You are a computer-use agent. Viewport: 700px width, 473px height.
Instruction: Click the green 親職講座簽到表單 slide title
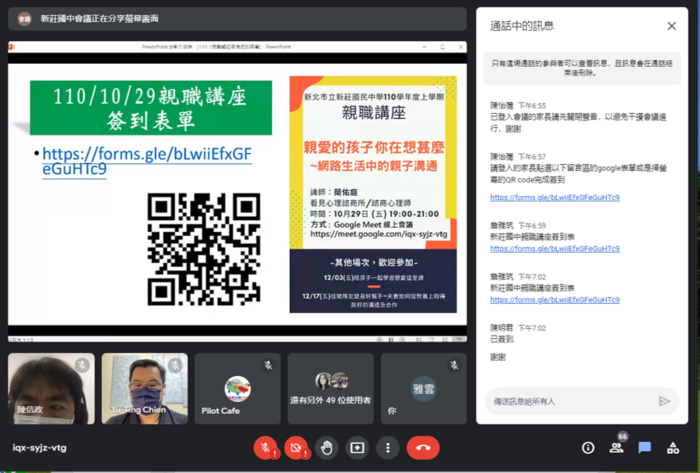pyautogui.click(x=151, y=108)
